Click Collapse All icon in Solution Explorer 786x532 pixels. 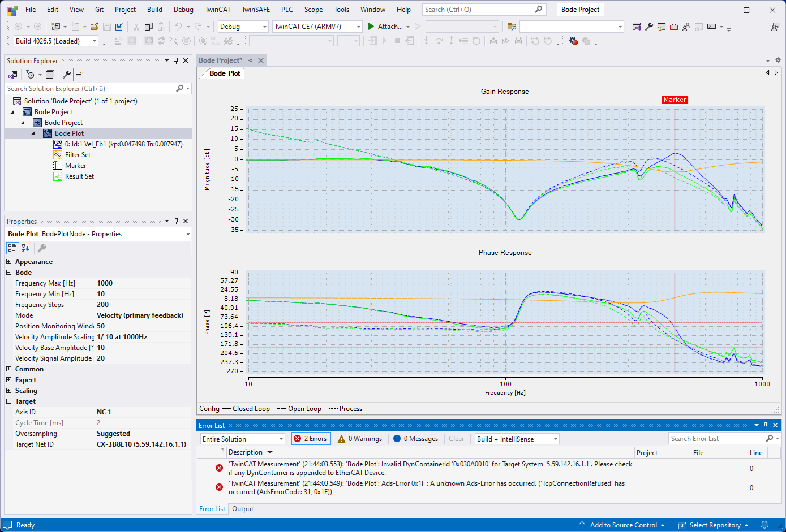[50, 75]
